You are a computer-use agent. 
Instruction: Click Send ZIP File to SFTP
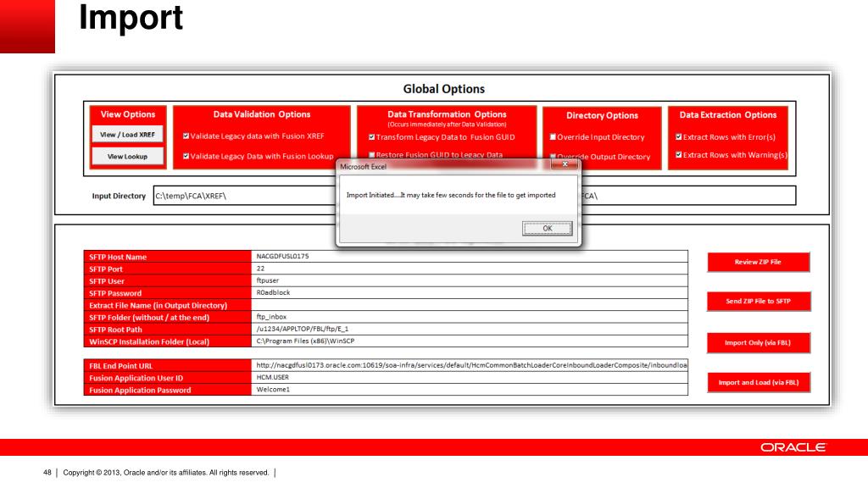pyautogui.click(x=758, y=302)
